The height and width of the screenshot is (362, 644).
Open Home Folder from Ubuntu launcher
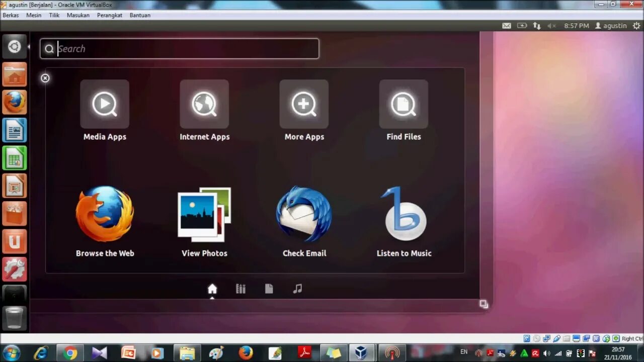tap(15, 74)
